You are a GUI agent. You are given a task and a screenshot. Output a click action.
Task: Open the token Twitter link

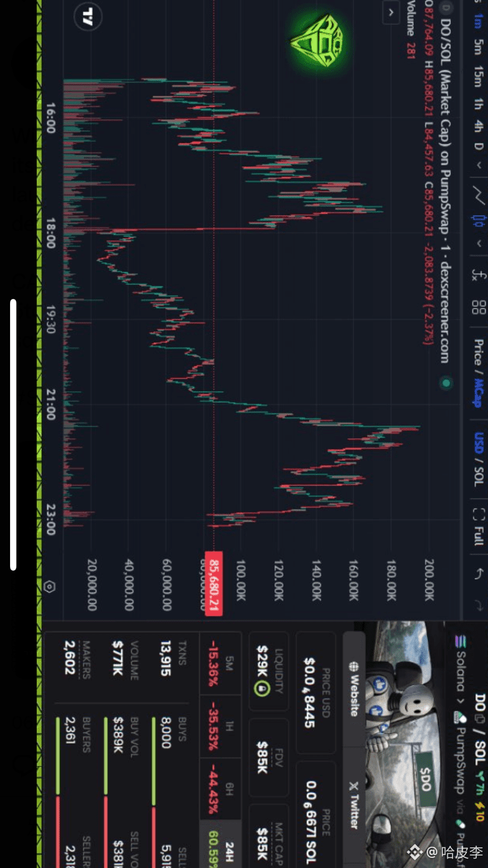pyautogui.click(x=354, y=805)
